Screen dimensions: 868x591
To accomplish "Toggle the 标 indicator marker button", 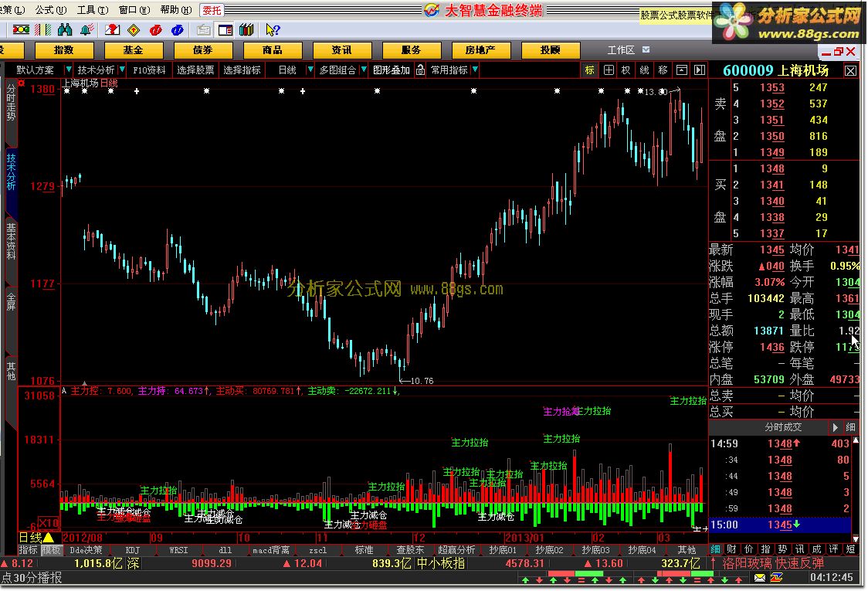I will tap(589, 70).
